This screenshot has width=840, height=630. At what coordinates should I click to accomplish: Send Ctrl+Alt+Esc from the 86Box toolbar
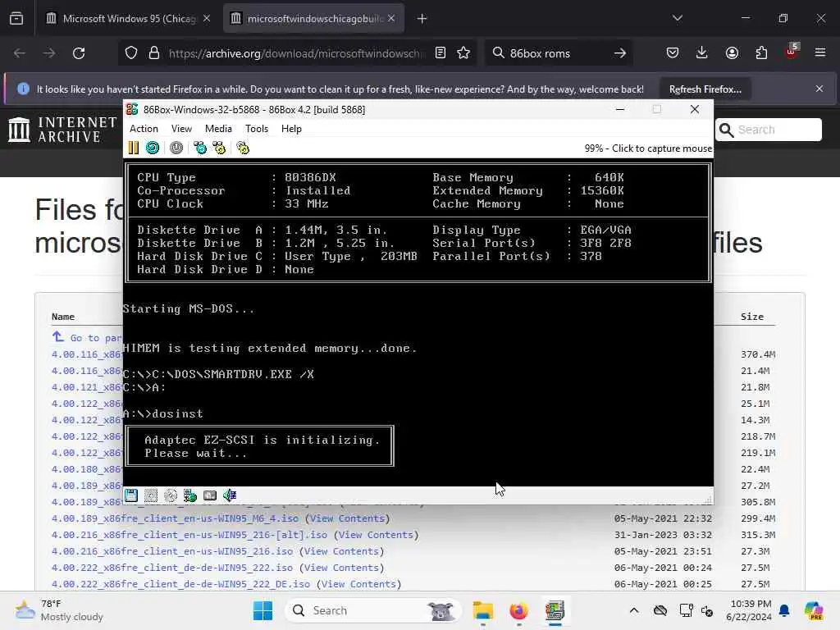(x=219, y=148)
